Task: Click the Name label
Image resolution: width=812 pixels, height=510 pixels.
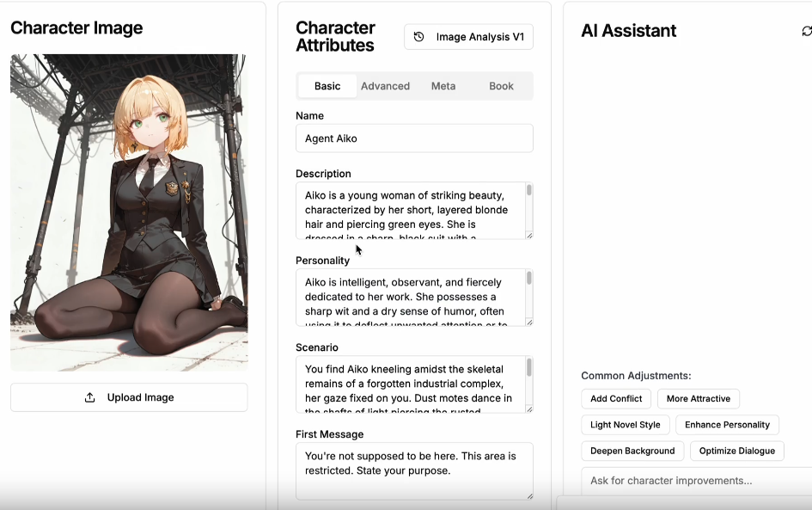Action: (x=309, y=115)
